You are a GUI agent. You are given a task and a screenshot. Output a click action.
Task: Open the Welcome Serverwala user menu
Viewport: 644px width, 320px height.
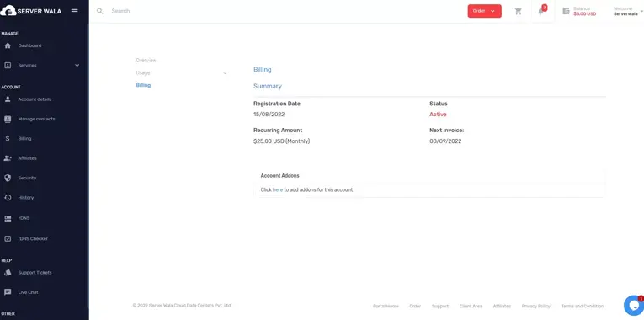[x=627, y=11]
